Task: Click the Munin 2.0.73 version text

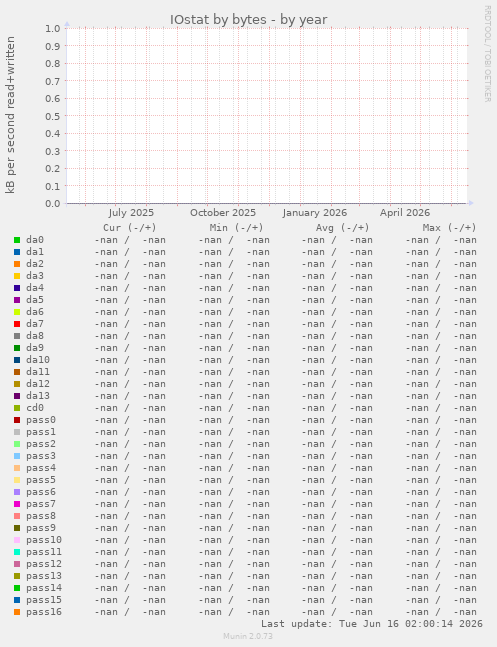Action: pos(248,636)
